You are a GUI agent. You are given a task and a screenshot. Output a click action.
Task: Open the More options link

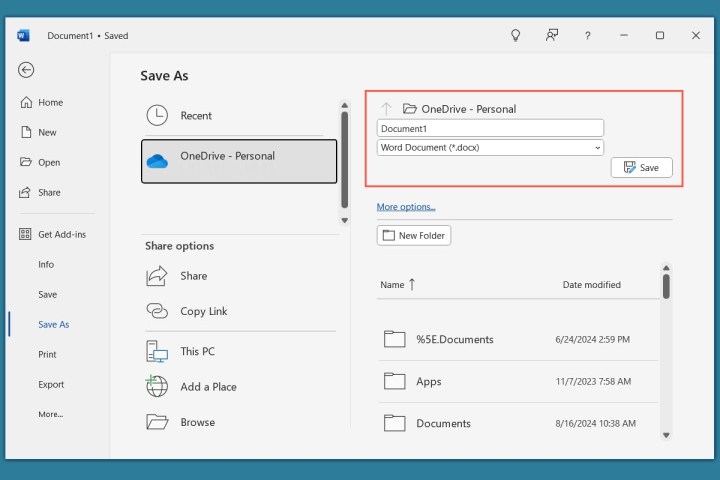[405, 207]
